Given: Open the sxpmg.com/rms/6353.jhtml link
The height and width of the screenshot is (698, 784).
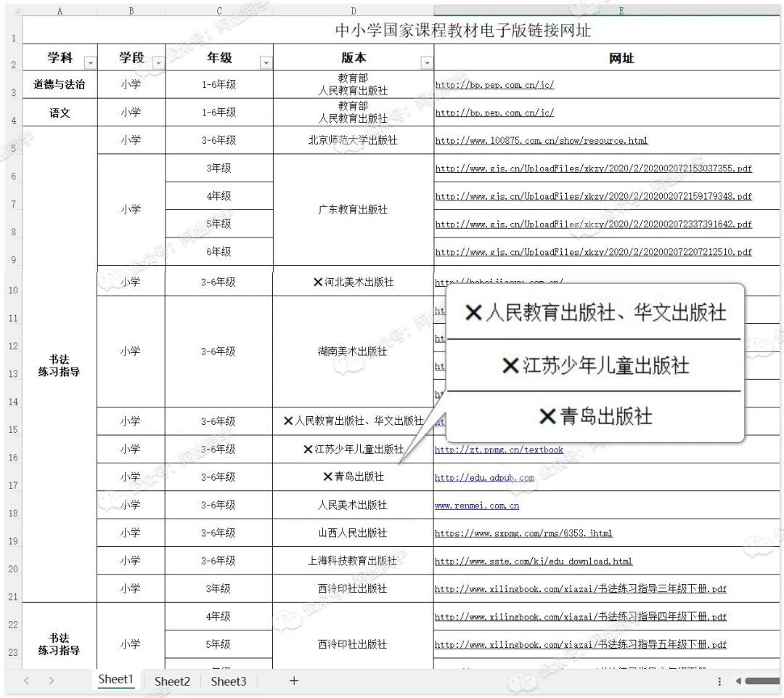Looking at the screenshot, I should [523, 533].
